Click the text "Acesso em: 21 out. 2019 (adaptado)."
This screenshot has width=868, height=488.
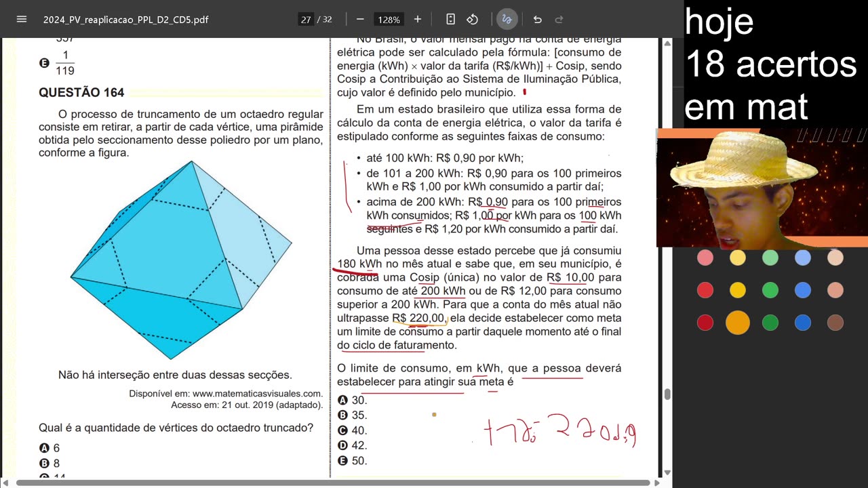tap(247, 405)
